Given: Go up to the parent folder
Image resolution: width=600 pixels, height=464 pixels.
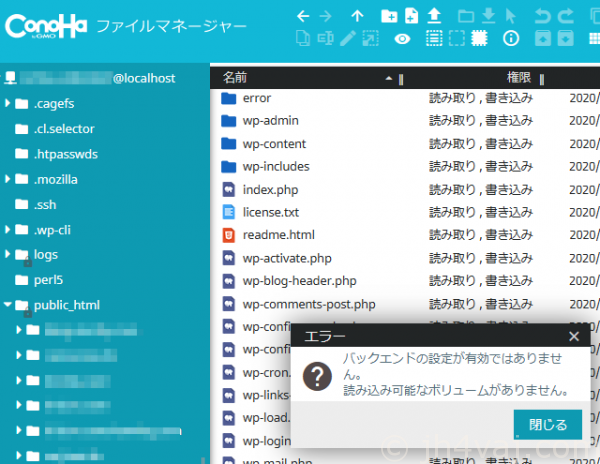Looking at the screenshot, I should point(357,16).
